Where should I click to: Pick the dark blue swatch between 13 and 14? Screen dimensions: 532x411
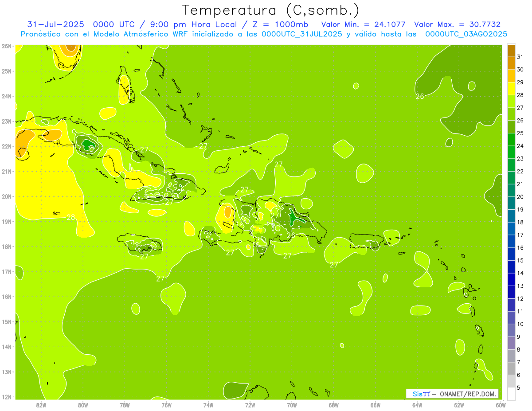point(511,279)
